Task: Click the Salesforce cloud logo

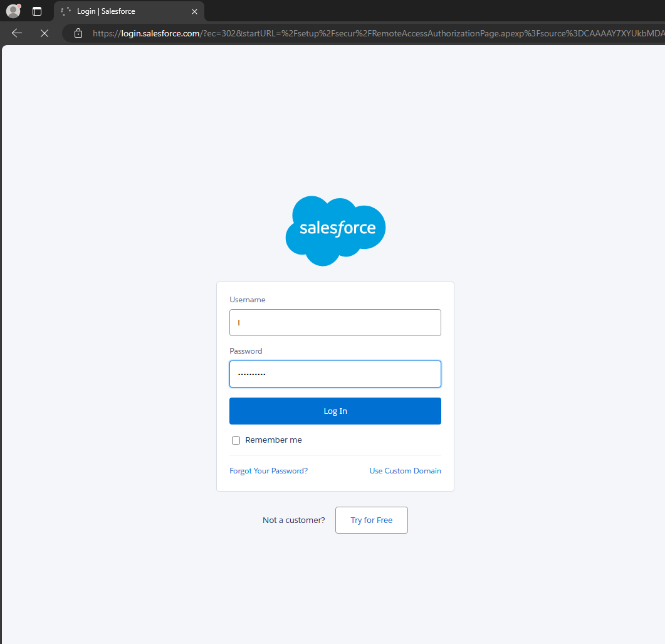Action: click(x=335, y=231)
